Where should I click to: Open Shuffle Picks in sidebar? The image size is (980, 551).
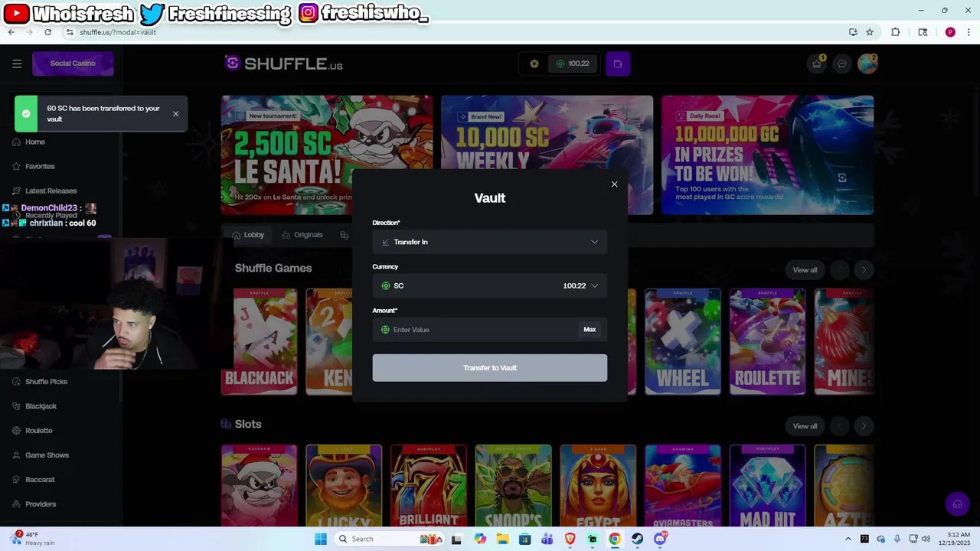coord(46,382)
